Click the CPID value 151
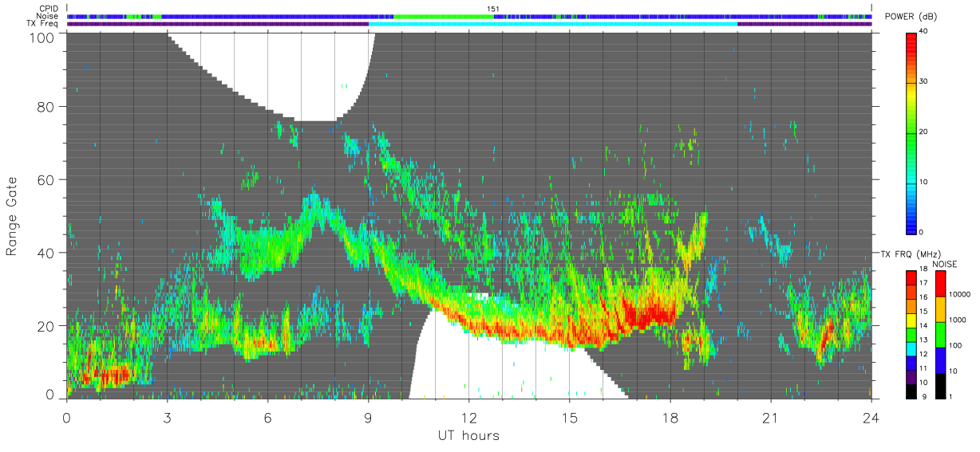Screen dimensions: 980x452 (x=493, y=9)
